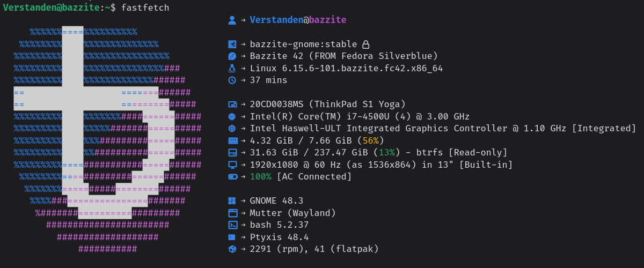
Task: Click the display text '1920x1080 @ 60 Hz'
Action: click(295, 165)
